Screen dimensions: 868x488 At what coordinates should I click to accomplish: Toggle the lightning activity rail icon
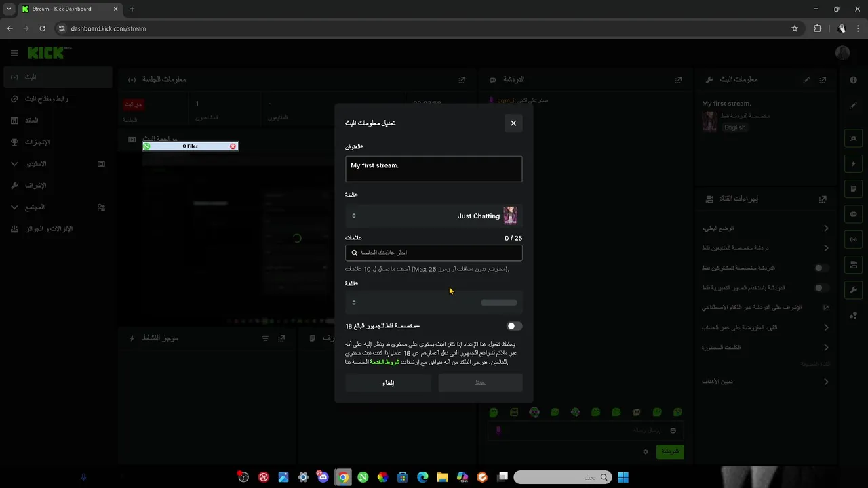coord(853,164)
